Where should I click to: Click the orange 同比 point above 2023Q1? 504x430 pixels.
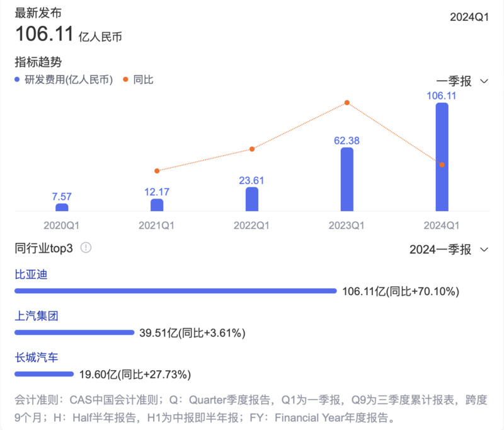(347, 103)
